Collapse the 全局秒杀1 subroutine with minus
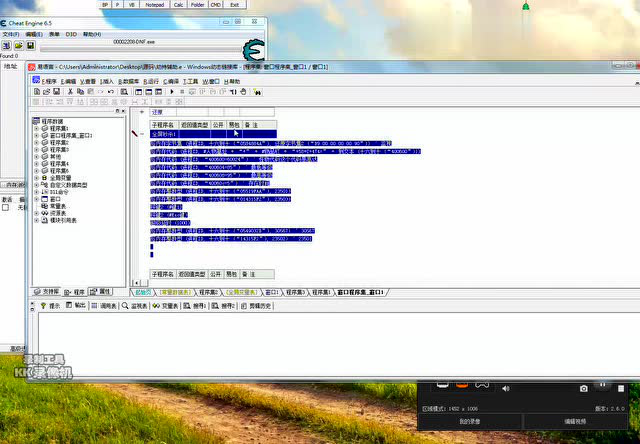The image size is (640, 444). [x=142, y=134]
